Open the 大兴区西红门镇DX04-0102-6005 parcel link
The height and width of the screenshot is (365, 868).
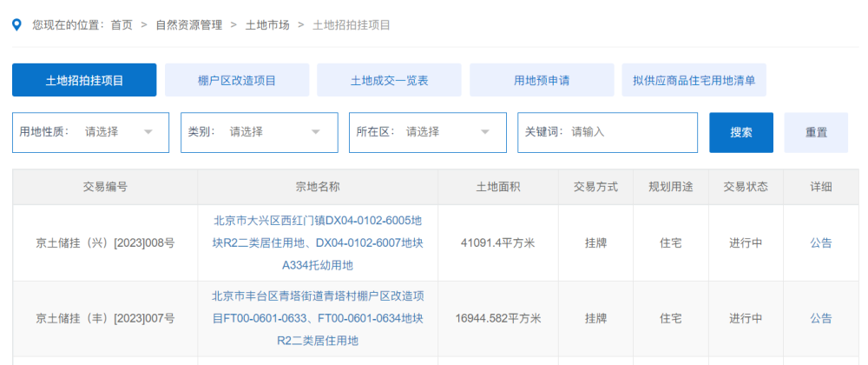pos(318,243)
